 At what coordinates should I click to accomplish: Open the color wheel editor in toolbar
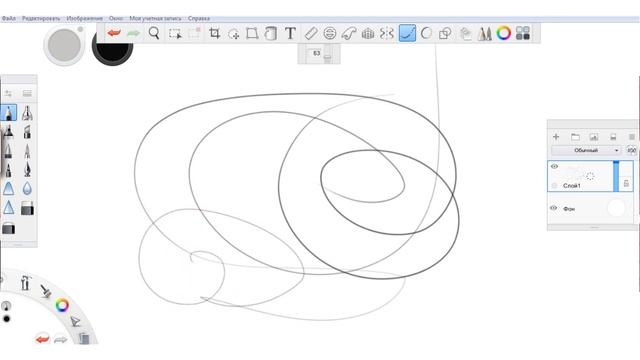(x=504, y=33)
